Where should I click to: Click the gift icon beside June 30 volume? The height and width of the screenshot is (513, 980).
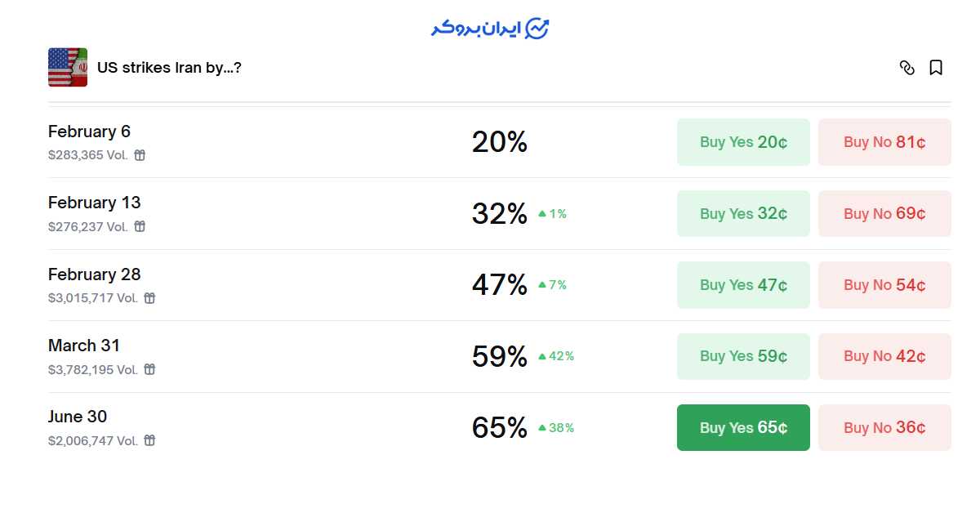149,440
